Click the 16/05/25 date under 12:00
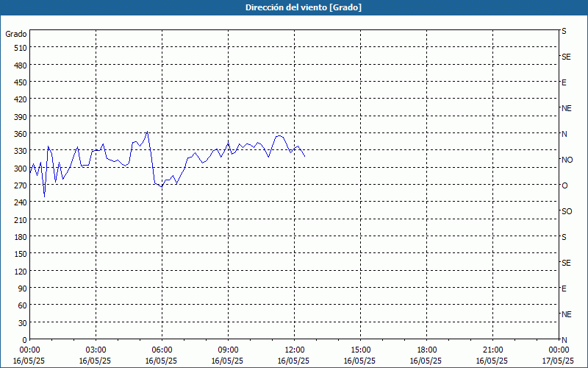This screenshot has height=368, width=588. click(x=293, y=361)
